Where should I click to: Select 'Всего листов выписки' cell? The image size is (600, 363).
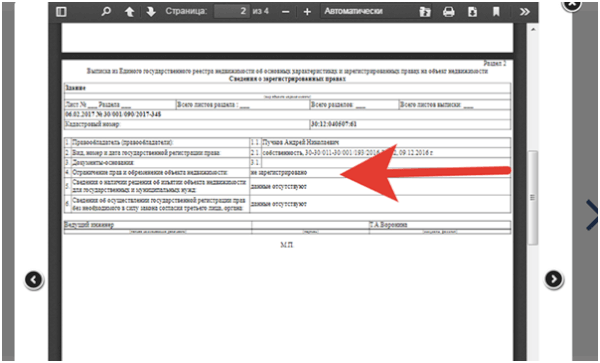pyautogui.click(x=455, y=104)
